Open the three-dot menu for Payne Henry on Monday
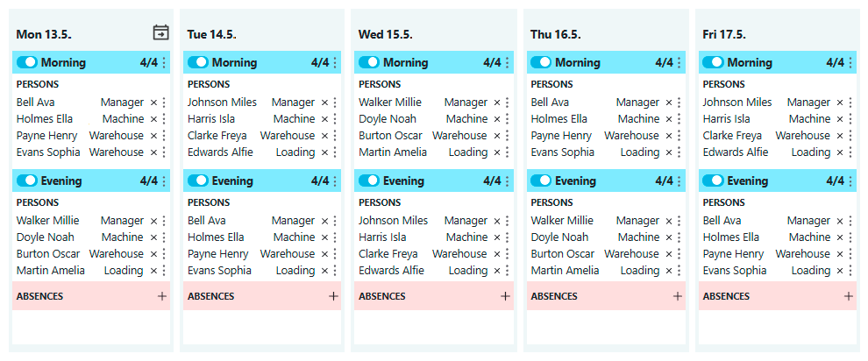This screenshot has height=361, width=868. click(163, 136)
